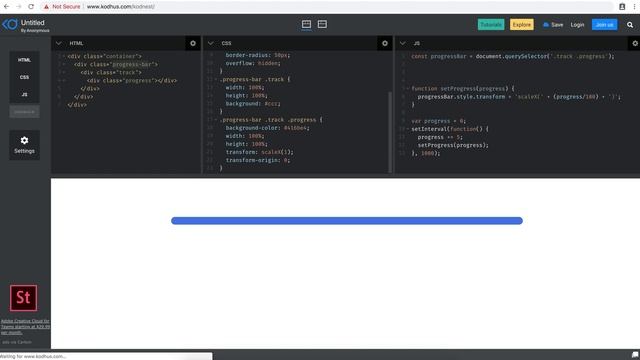Viewport: 640px width, 360px height.
Task: Click the var progress line in JS
Action: tap(438, 121)
